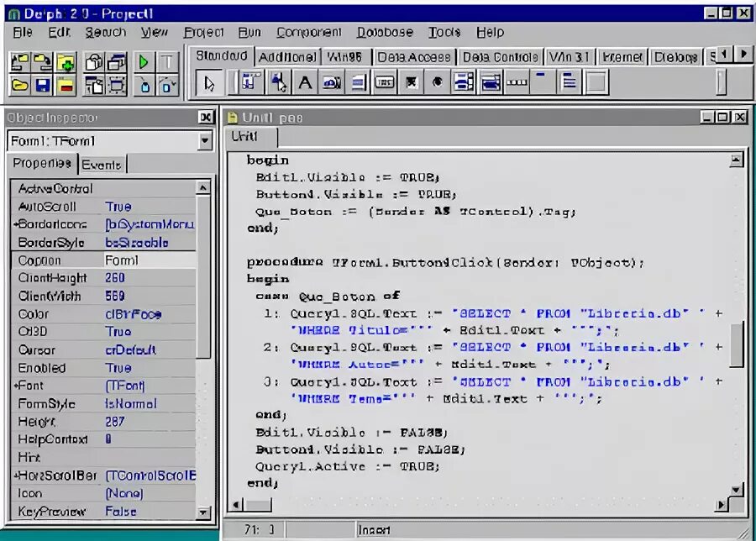Click the Toggle Form/Unit icon
The height and width of the screenshot is (541, 756).
[x=94, y=86]
